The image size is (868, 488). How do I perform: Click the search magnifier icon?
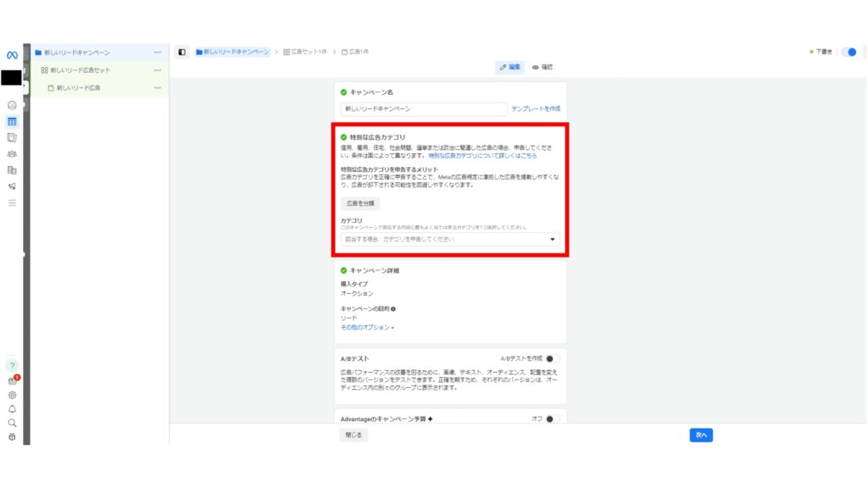(12, 424)
